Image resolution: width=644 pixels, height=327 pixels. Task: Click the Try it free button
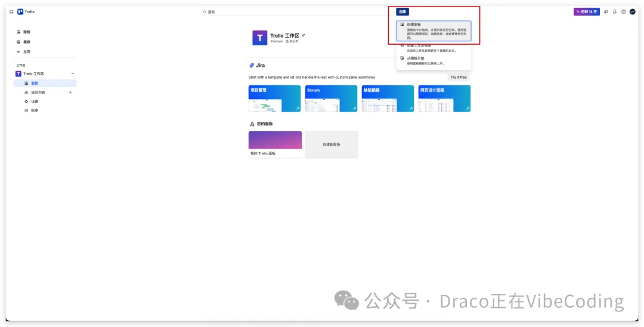coord(459,77)
